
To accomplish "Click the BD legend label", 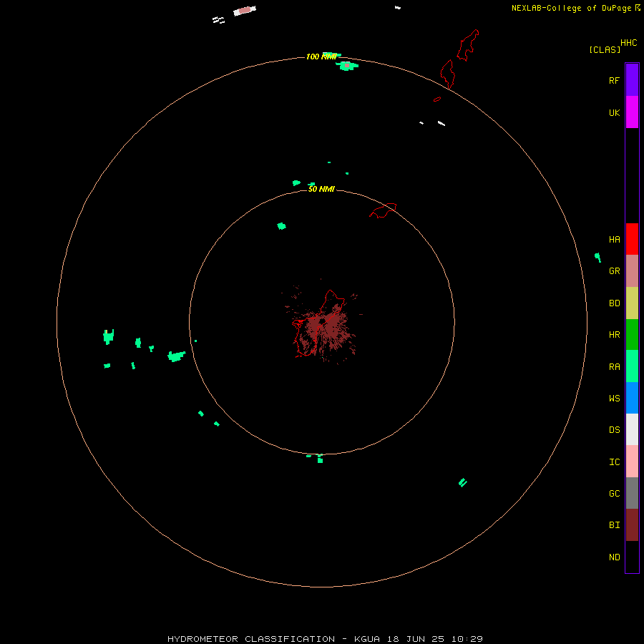I will (615, 303).
